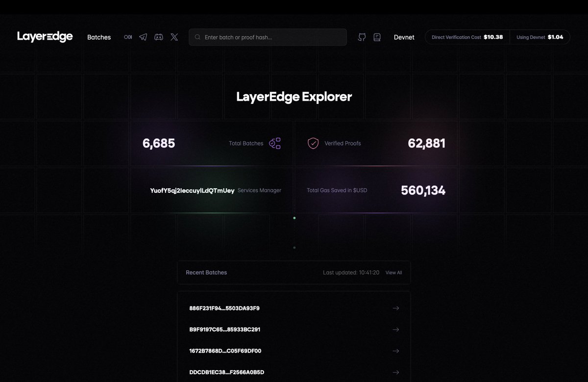The image size is (588, 382).
Task: Click arrow for batch DDCDB1EC38...F2566A0B5D
Action: click(x=396, y=372)
